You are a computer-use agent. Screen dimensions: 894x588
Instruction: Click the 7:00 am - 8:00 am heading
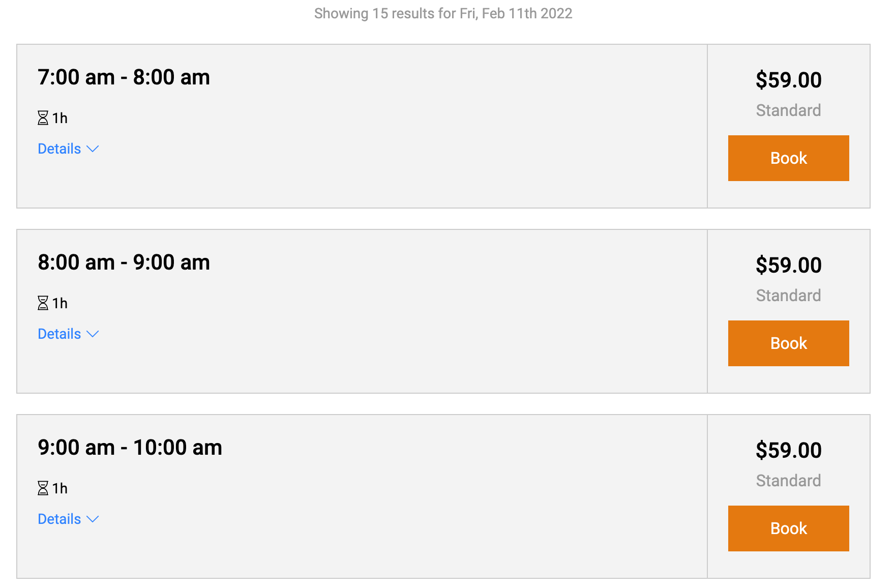[x=124, y=77]
